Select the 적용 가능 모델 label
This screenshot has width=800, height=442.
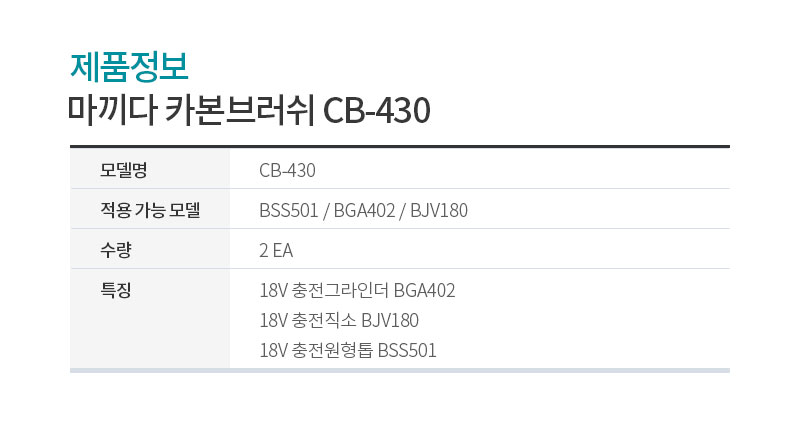click(x=150, y=210)
